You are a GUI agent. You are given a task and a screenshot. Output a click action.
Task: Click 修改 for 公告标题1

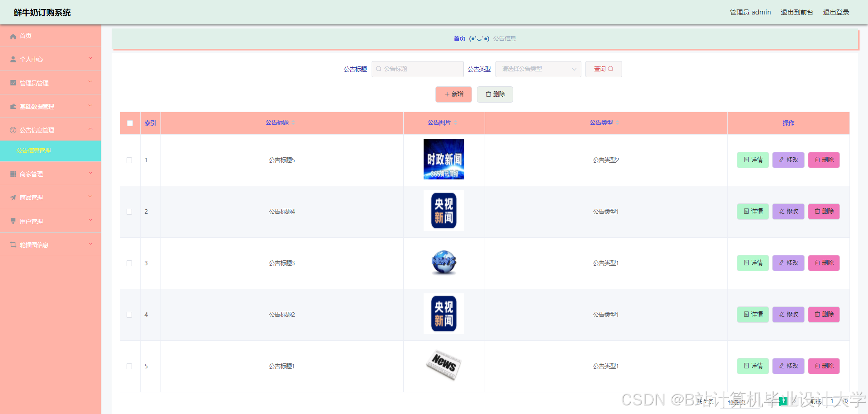[788, 366]
